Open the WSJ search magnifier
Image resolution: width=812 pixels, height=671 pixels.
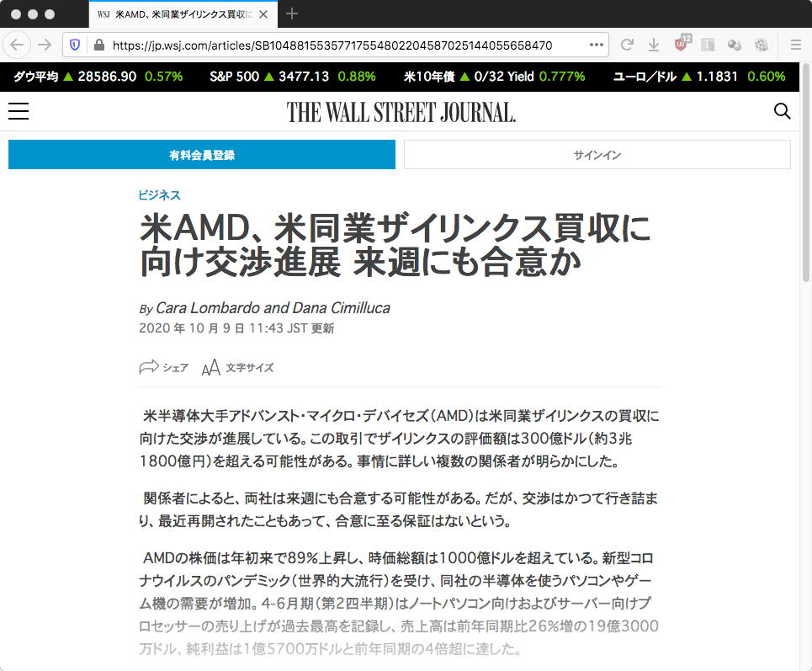pyautogui.click(x=782, y=111)
